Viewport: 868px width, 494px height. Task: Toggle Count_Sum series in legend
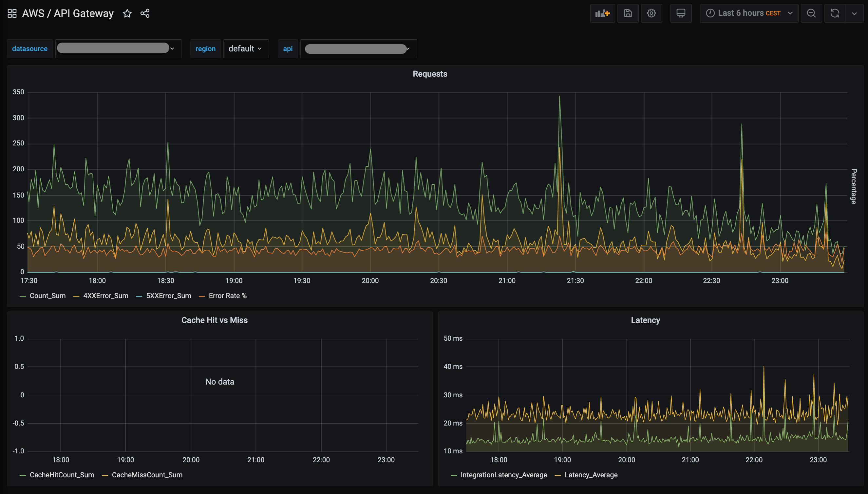coord(47,296)
